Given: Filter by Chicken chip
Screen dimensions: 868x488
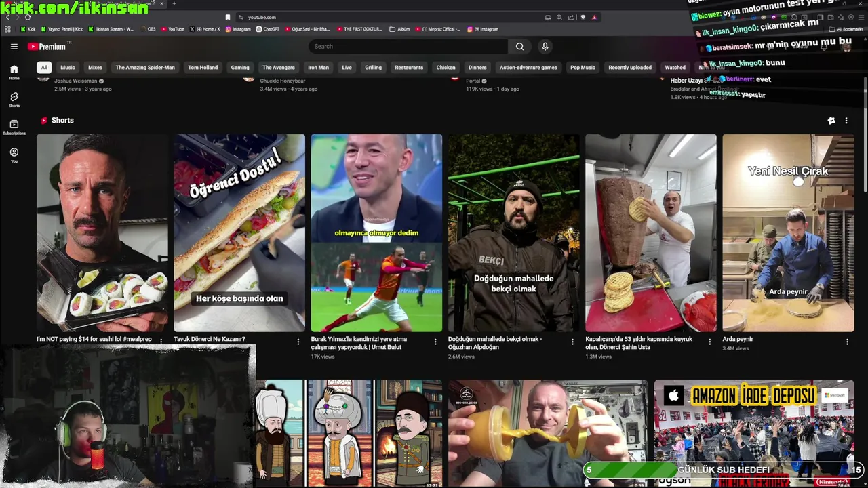Looking at the screenshot, I should 446,68.
